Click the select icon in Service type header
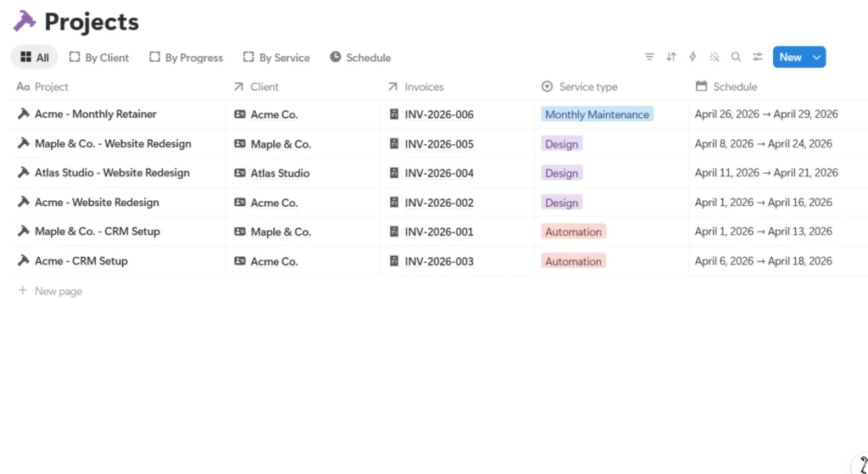Image resolution: width=868 pixels, height=474 pixels. (x=547, y=86)
